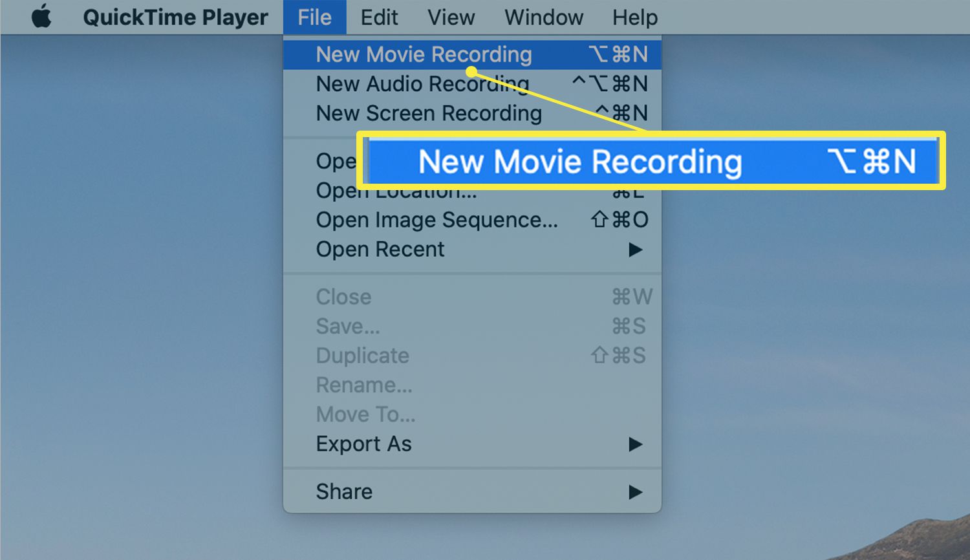Expand the Open Recent submenu

472,249
